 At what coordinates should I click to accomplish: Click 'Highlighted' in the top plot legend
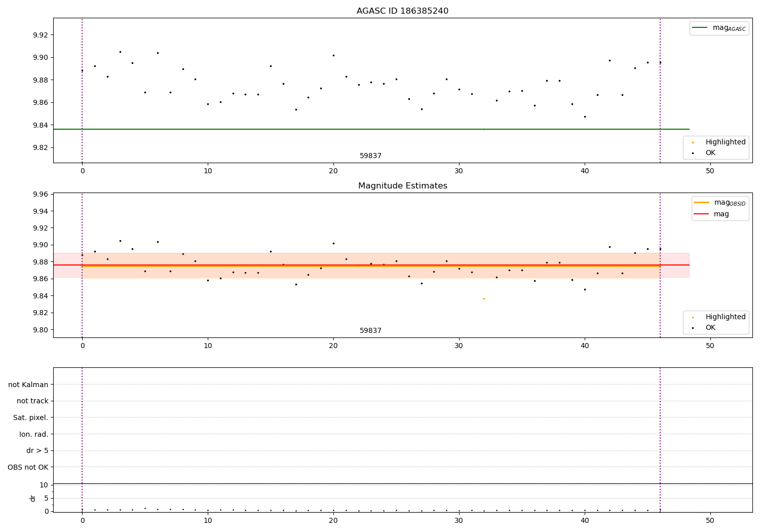click(726, 142)
